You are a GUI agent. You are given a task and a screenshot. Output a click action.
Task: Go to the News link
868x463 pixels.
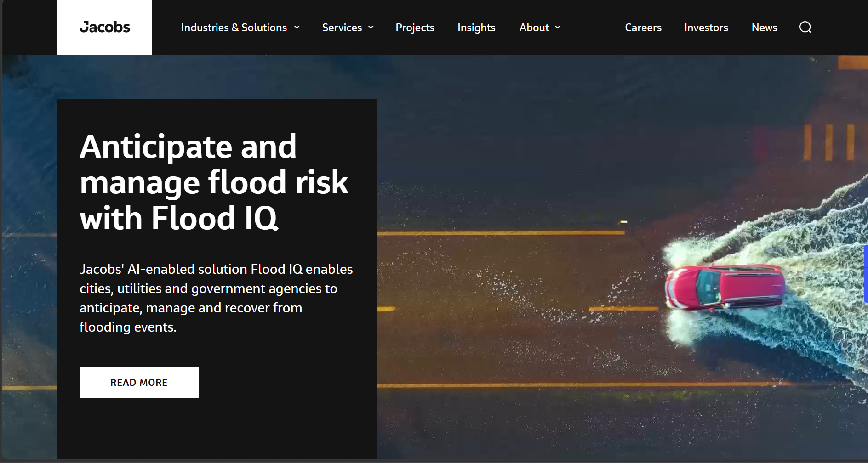click(x=765, y=28)
